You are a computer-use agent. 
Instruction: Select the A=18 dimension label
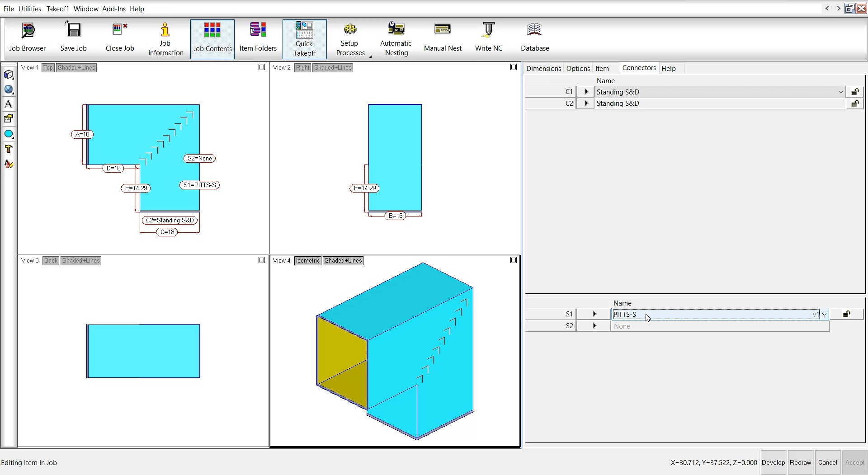tap(82, 134)
